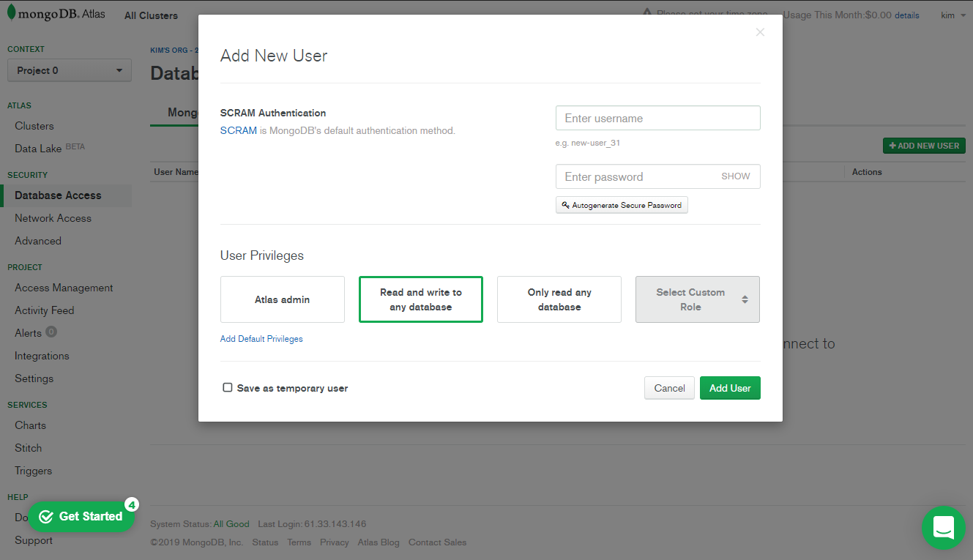View the Activity Feed
The image size is (973, 560).
45,310
